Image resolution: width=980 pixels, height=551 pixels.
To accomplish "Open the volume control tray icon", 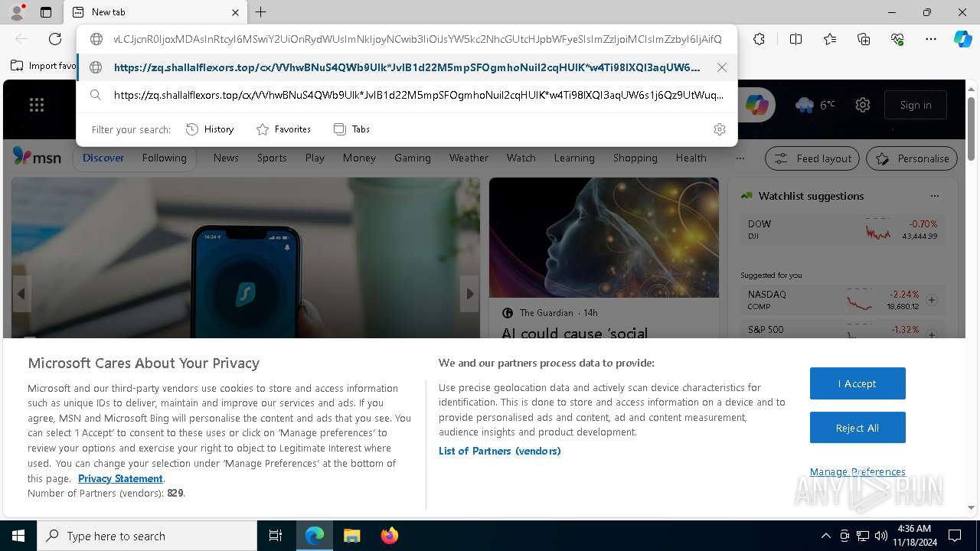I will click(x=880, y=536).
